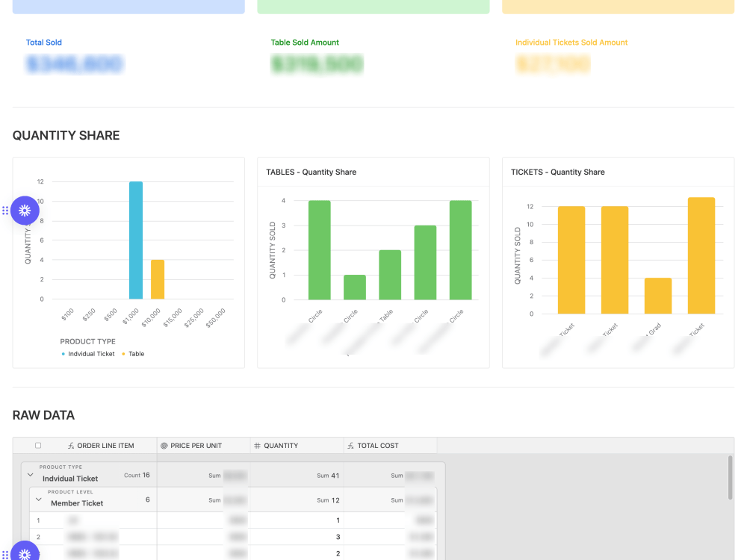Click the purple AI spark button beside the quantity chart
The width and height of the screenshot is (747, 560).
(25, 211)
